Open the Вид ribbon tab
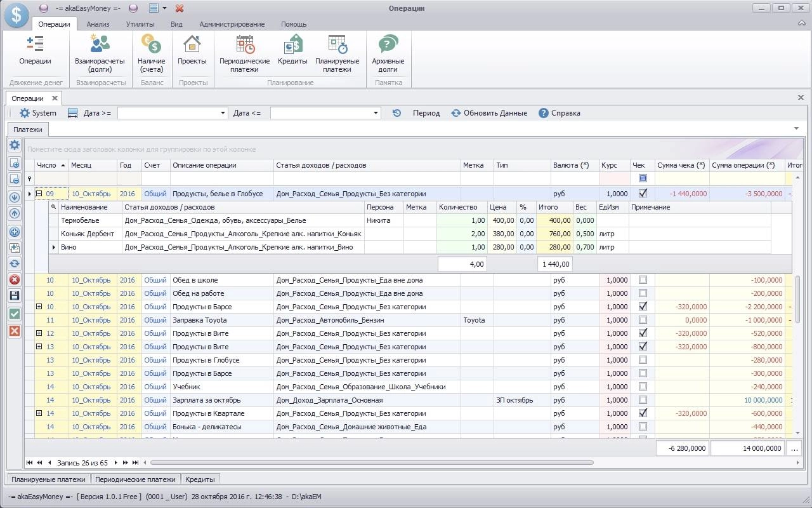Image resolution: width=812 pixels, height=508 pixels. [x=177, y=24]
